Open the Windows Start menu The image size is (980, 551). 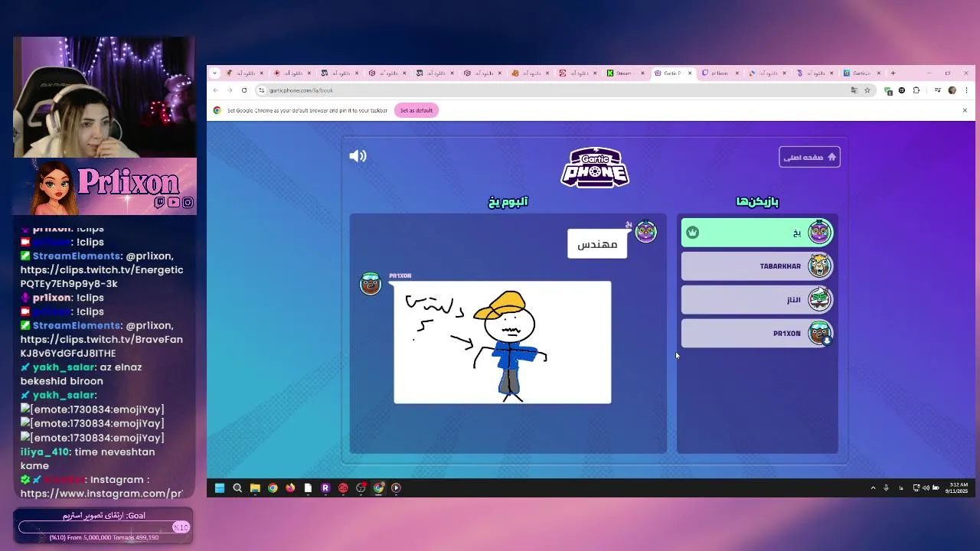click(x=220, y=487)
